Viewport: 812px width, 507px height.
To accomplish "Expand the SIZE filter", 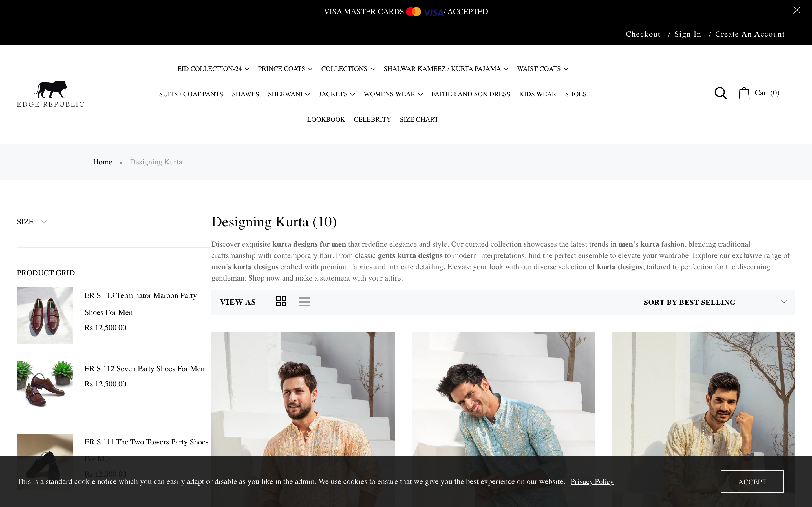I will [x=32, y=222].
